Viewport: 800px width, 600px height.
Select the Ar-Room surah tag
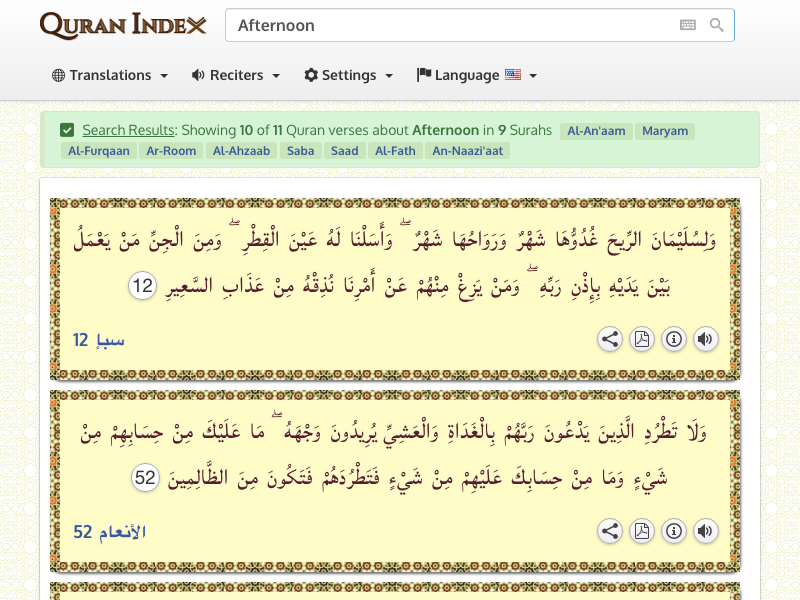click(x=171, y=151)
